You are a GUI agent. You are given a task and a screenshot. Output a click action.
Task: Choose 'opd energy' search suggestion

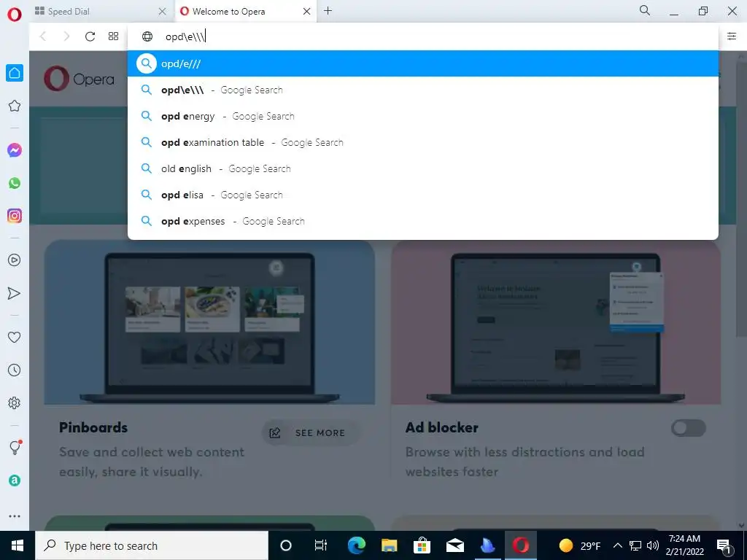click(x=423, y=116)
